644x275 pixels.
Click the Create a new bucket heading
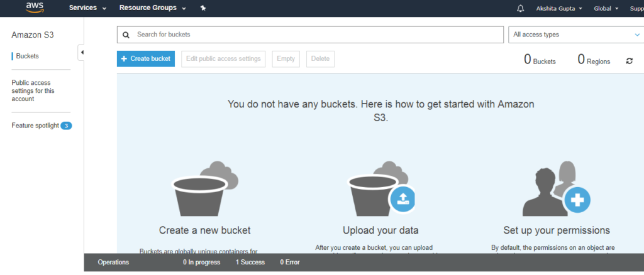click(x=204, y=230)
